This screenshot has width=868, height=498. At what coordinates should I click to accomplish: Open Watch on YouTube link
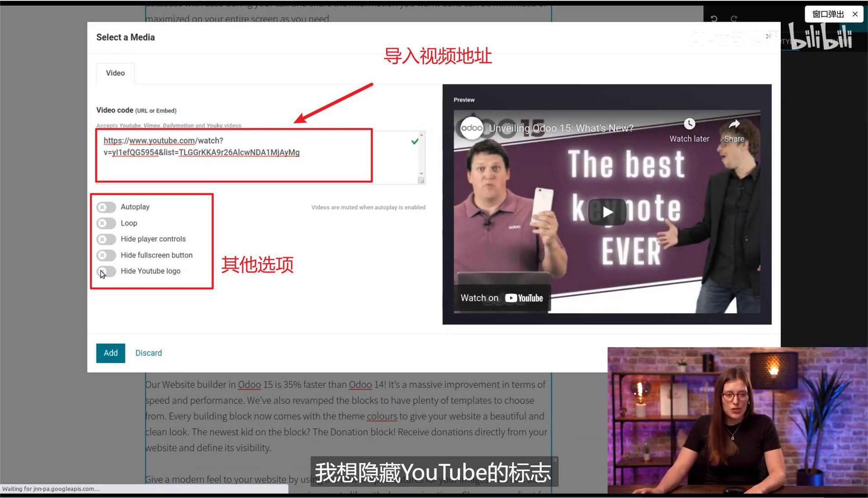pos(502,298)
